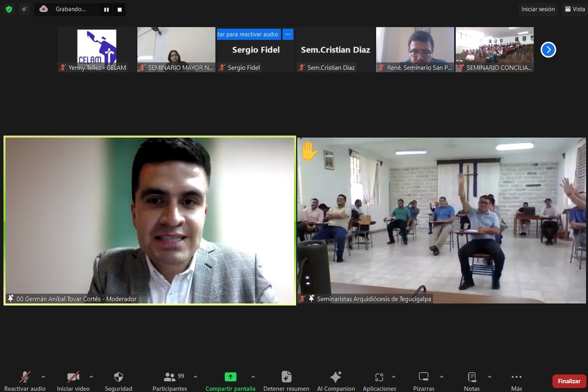
Task: Toggle Reactivar audio microphone
Action: click(25, 377)
